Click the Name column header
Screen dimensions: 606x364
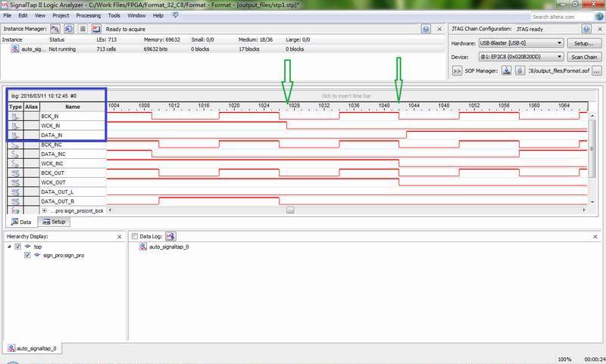[73, 107]
